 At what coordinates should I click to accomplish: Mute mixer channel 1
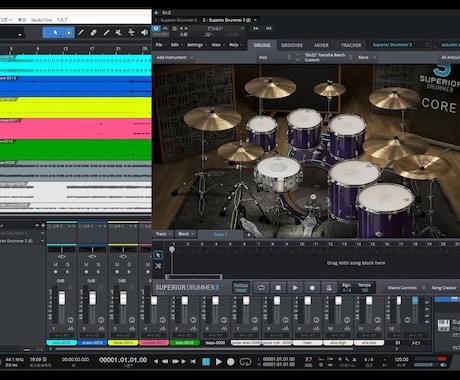pos(56,264)
